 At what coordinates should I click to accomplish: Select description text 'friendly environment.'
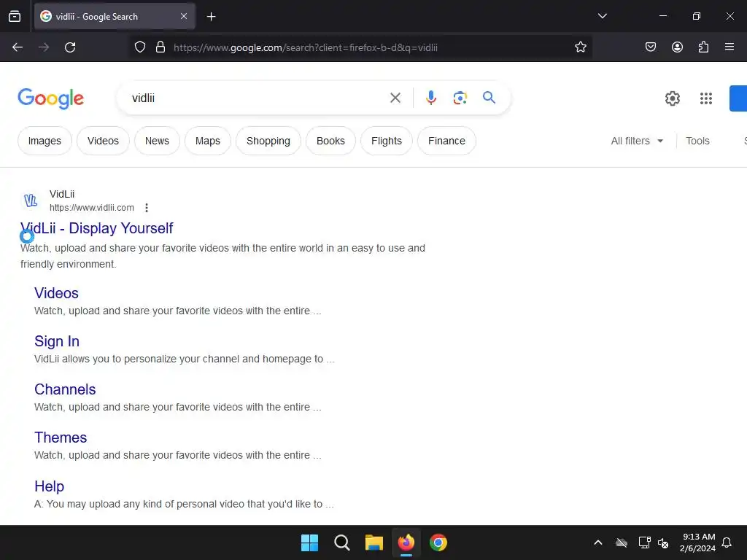(68, 264)
